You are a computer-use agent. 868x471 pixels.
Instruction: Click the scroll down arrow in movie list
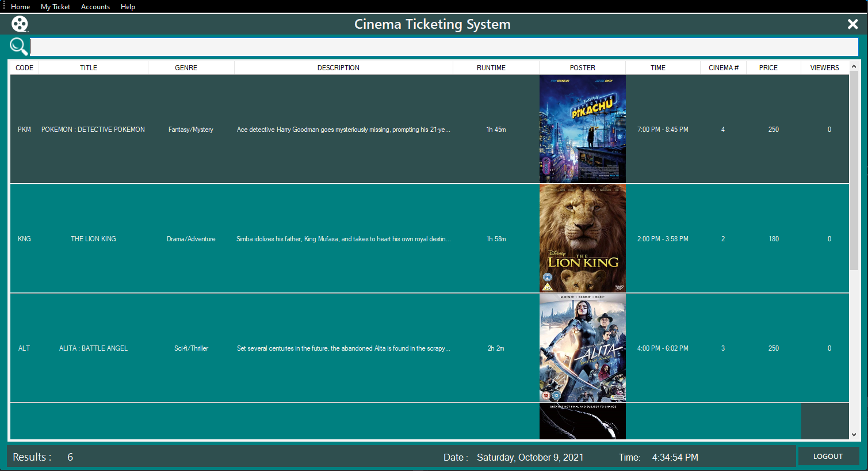854,435
